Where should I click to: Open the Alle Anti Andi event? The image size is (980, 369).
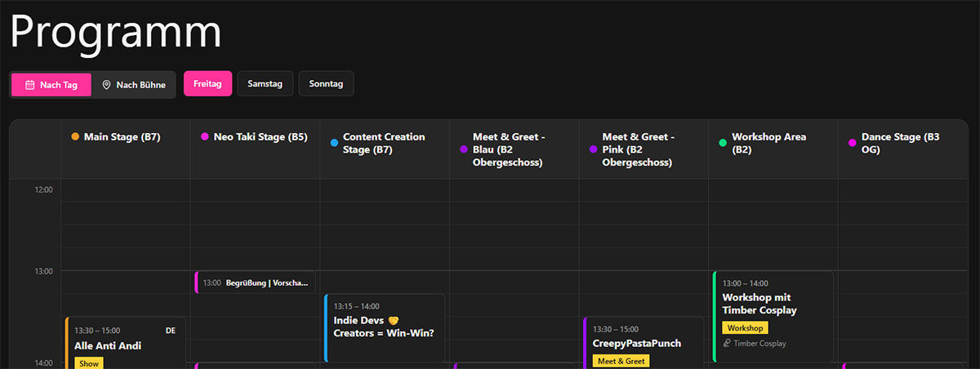[x=126, y=343]
